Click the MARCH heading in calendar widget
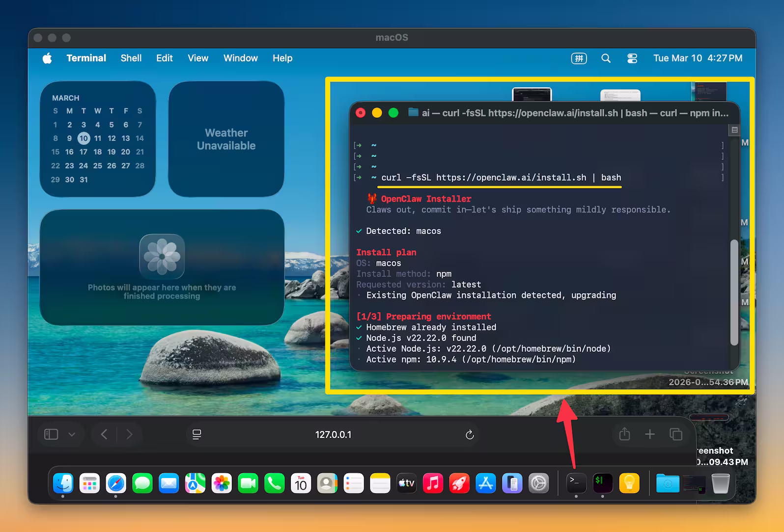 (66, 98)
